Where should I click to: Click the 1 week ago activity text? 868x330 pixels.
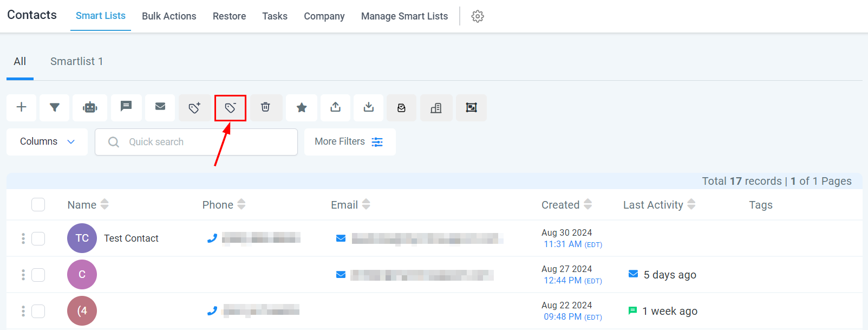[x=670, y=311]
